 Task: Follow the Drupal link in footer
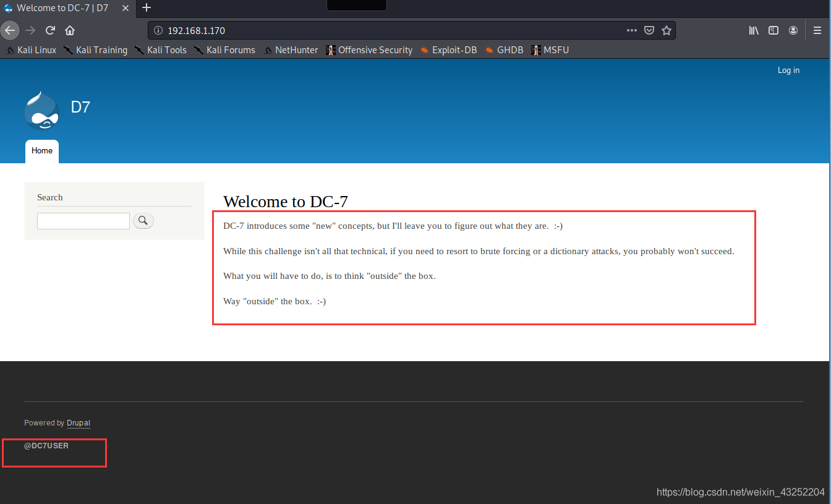pos(79,423)
